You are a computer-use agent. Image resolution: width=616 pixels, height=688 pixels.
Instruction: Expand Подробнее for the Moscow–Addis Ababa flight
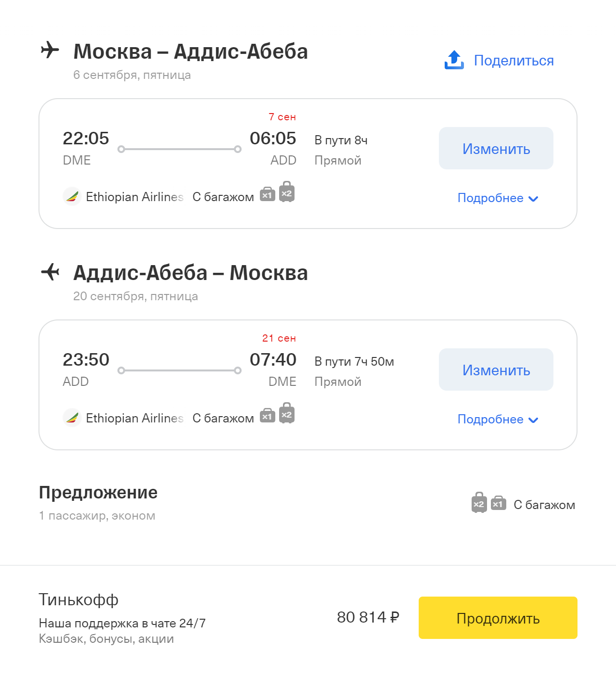(498, 198)
